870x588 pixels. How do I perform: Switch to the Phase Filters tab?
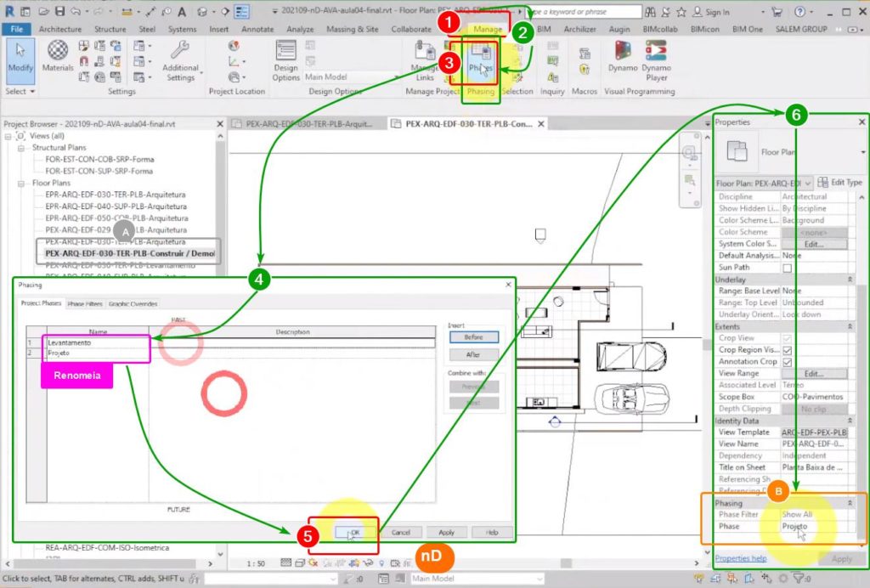(x=84, y=304)
